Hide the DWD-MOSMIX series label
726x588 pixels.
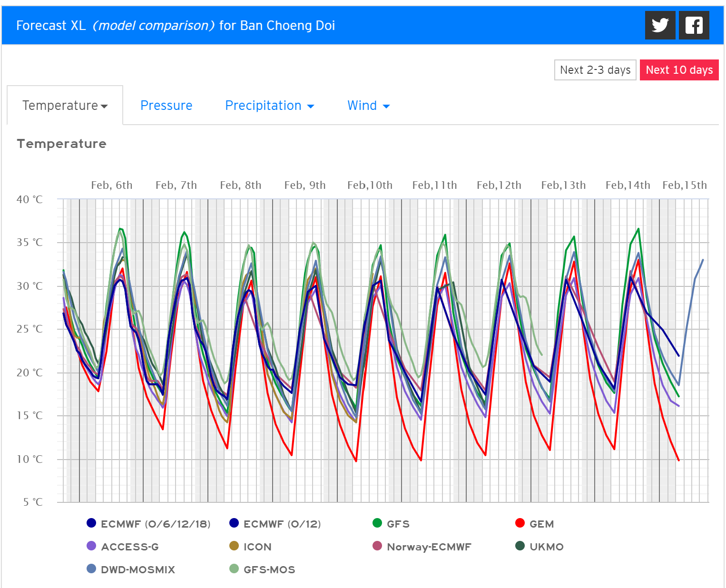[138, 570]
